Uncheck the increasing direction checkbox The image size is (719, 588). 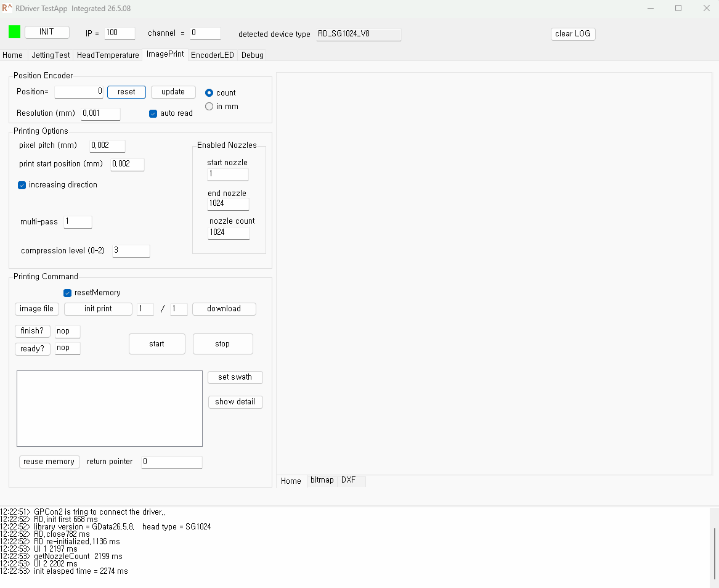(22, 186)
